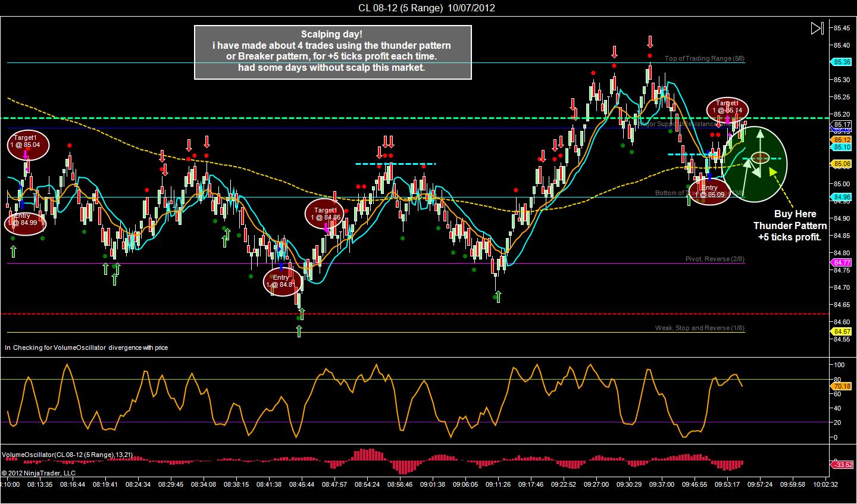Click the VolumeOscillator(CL 08-12 (5 Range),13,21) label
The height and width of the screenshot is (504, 857).
click(x=67, y=455)
